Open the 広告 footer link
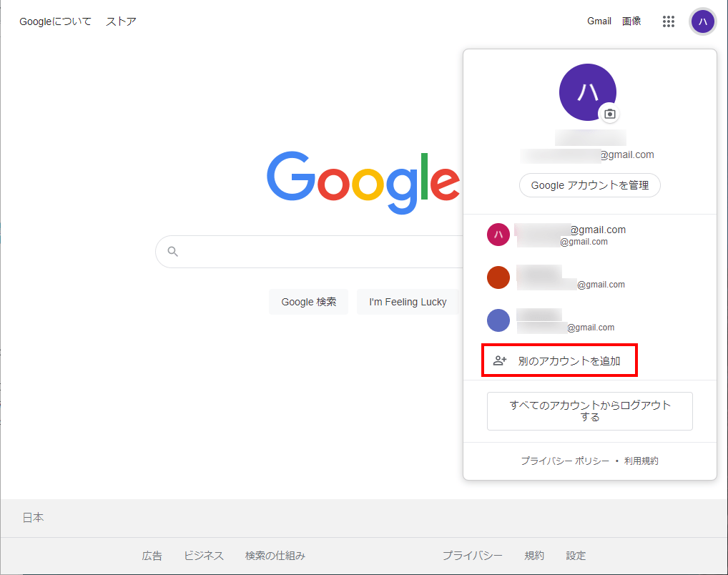Screen dimensions: 728x575 click(152, 556)
